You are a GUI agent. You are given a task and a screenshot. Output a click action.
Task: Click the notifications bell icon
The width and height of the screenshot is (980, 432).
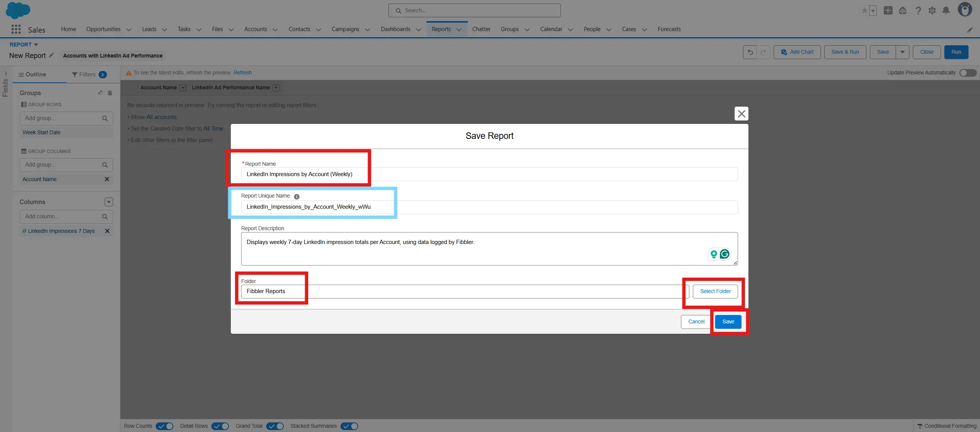coord(946,11)
